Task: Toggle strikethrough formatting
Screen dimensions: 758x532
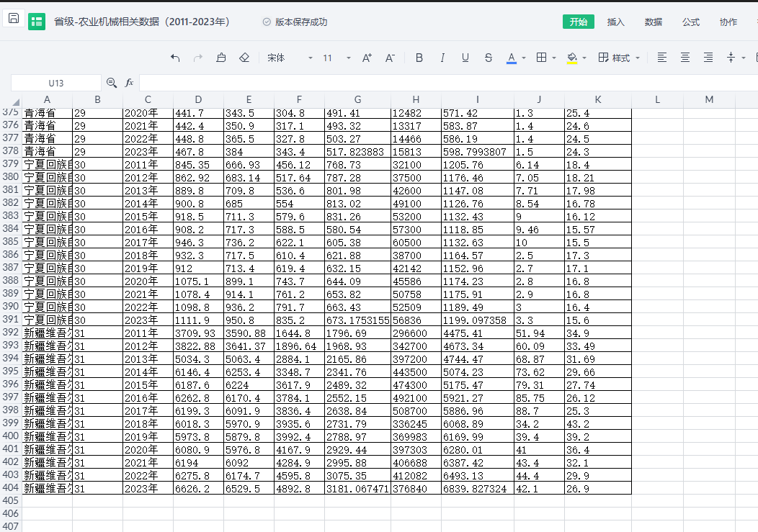Action: tap(489, 58)
